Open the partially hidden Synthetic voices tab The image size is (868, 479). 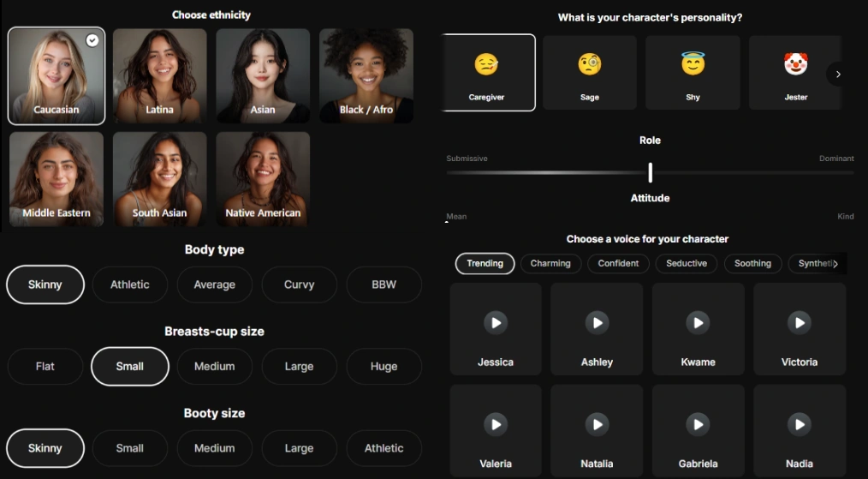[814, 263]
